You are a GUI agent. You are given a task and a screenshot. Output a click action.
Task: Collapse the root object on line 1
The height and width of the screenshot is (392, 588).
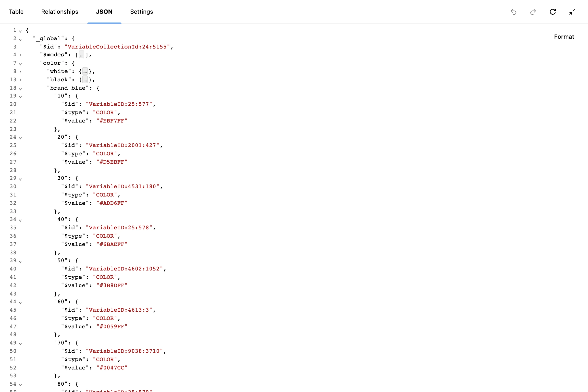point(20,31)
